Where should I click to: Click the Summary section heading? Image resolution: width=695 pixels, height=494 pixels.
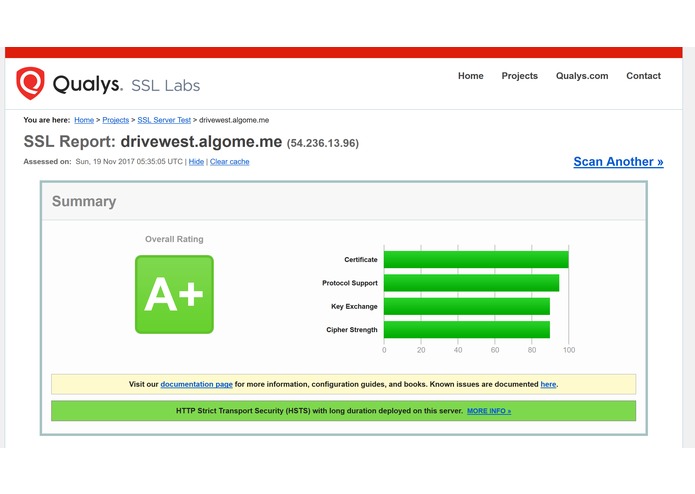84,201
